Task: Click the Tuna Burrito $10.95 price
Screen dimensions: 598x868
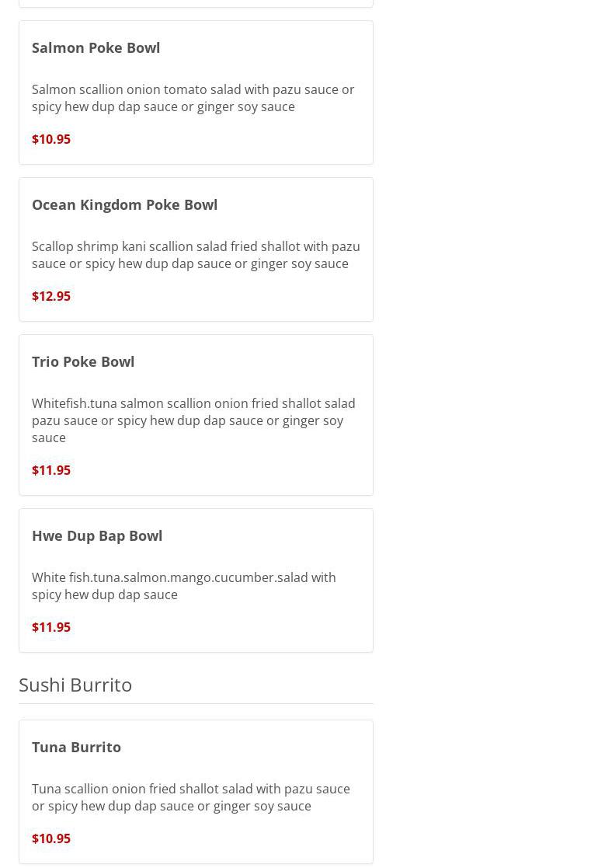Action: [x=51, y=838]
